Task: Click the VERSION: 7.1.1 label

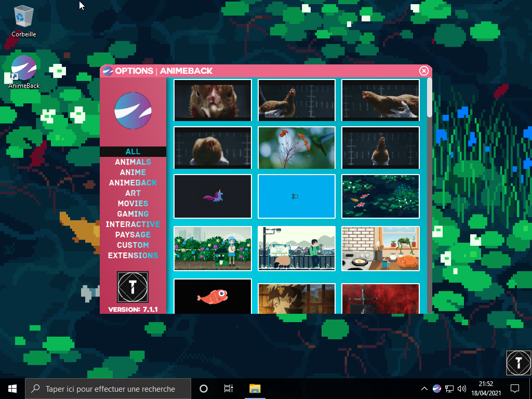Action: (x=133, y=310)
